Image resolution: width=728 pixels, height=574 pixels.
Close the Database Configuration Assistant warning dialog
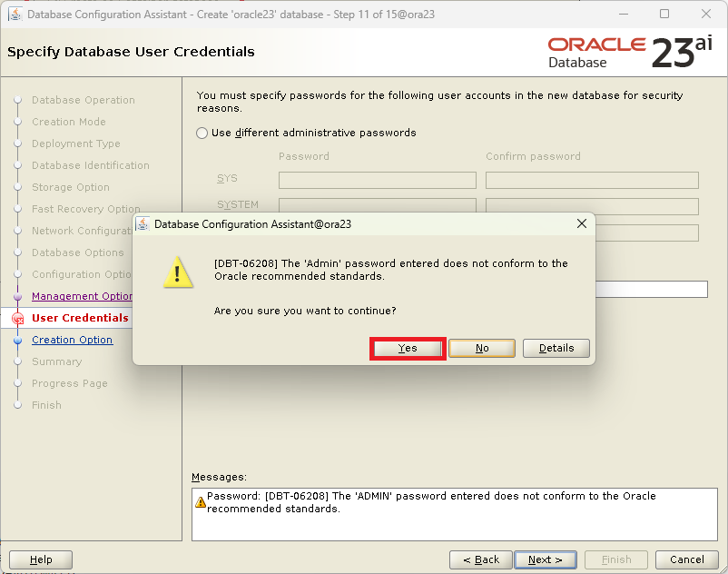(x=582, y=223)
